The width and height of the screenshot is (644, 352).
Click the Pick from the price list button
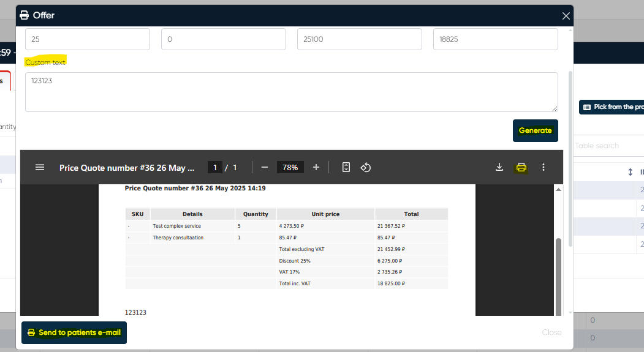coord(612,107)
